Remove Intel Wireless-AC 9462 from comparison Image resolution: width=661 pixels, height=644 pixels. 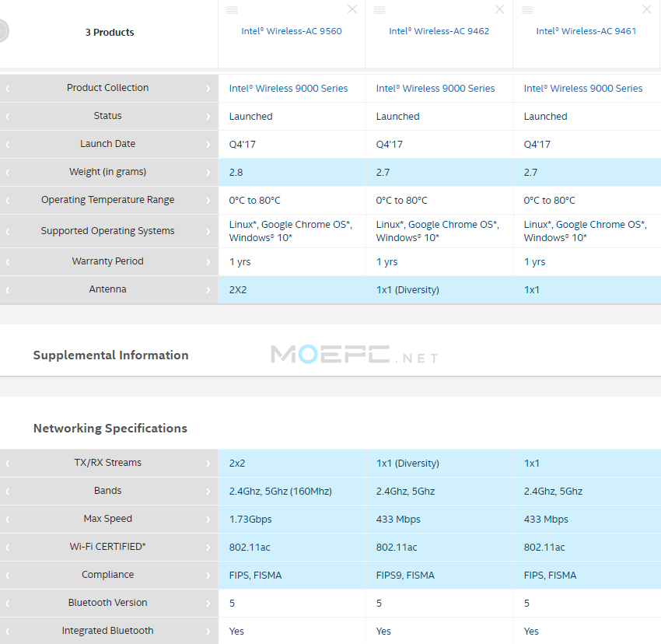click(x=499, y=9)
